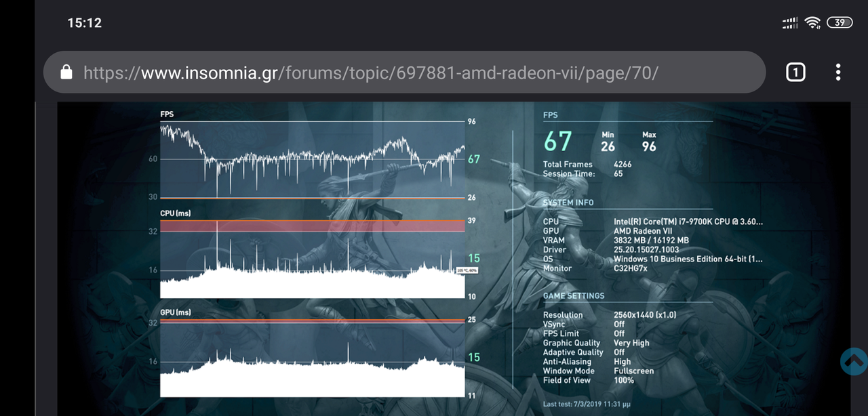Tap the VRAM 3832 MB / 16192 MB value
Viewport: 868px width, 416px height.
pos(651,241)
